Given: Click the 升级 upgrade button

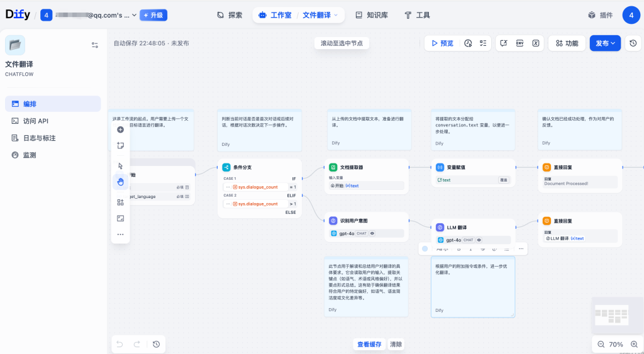Looking at the screenshot, I should (x=153, y=14).
